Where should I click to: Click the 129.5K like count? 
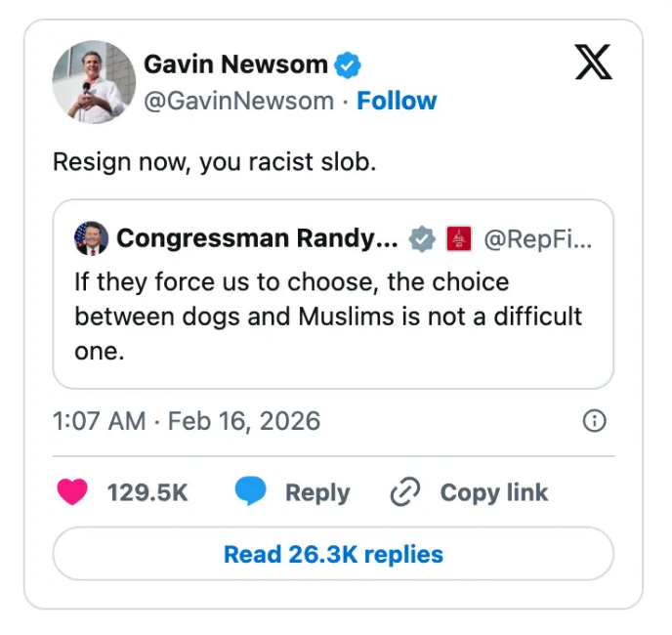pos(147,492)
